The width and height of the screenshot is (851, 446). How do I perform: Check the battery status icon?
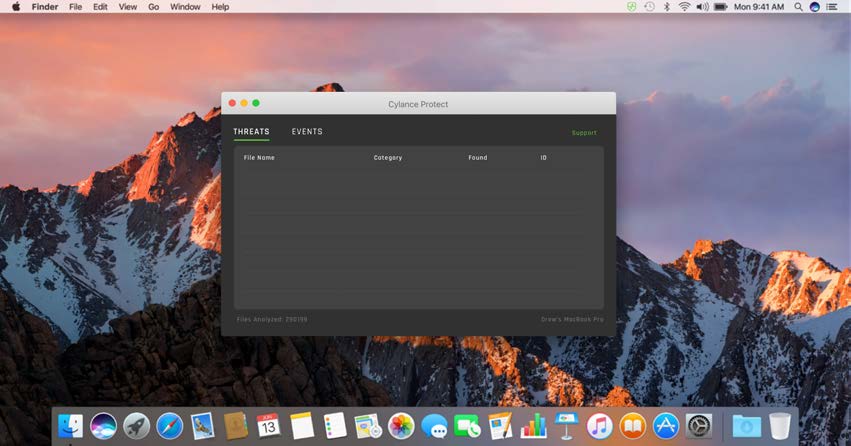720,7
